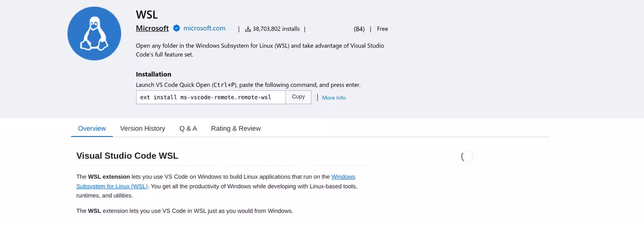Viewport: 644px width, 226px height.
Task: Open the More Info link
Action: coord(334,98)
